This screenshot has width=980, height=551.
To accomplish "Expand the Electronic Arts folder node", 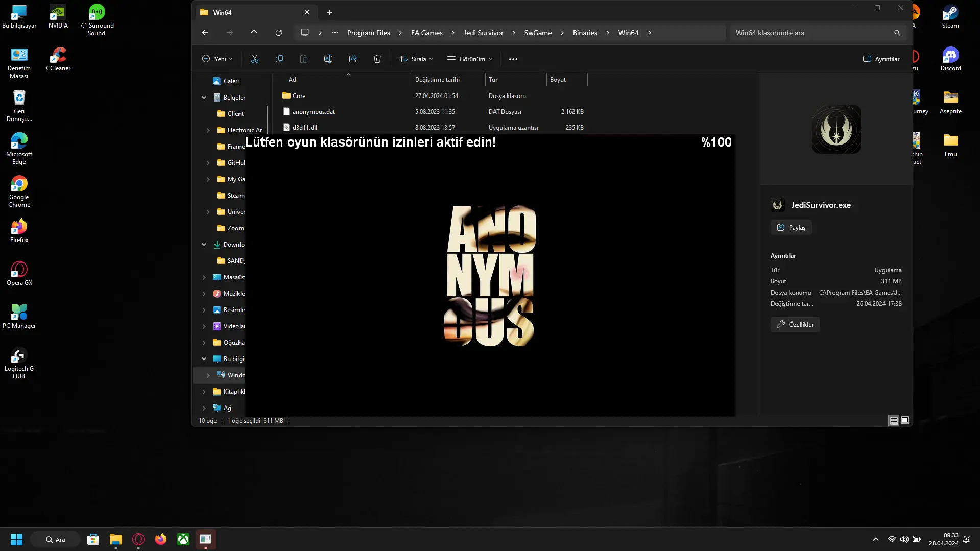I will click(208, 130).
